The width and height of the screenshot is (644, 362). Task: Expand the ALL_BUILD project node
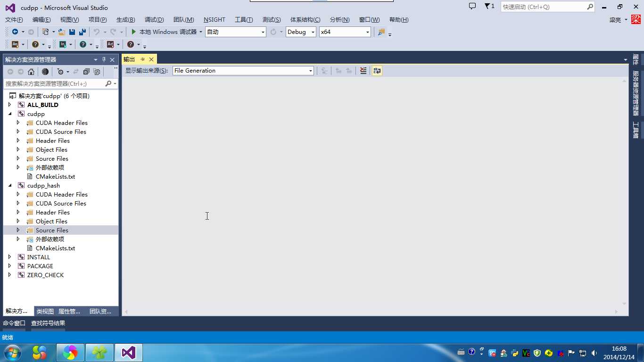pos(10,105)
